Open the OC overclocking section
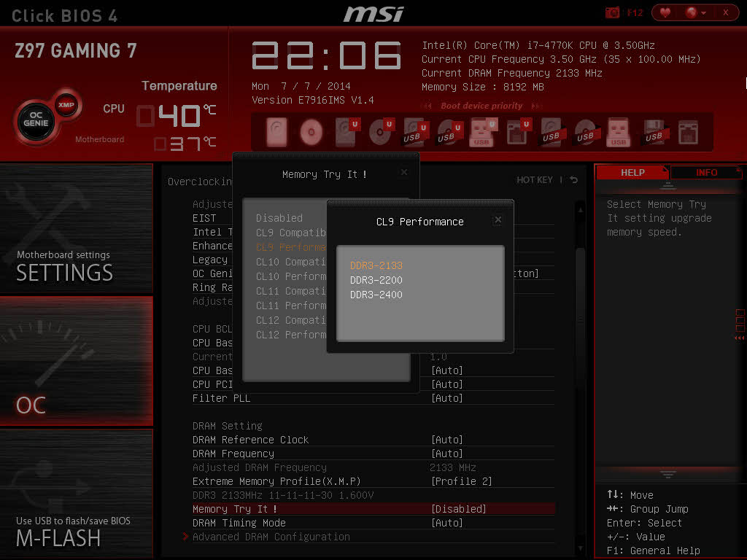 click(76, 360)
